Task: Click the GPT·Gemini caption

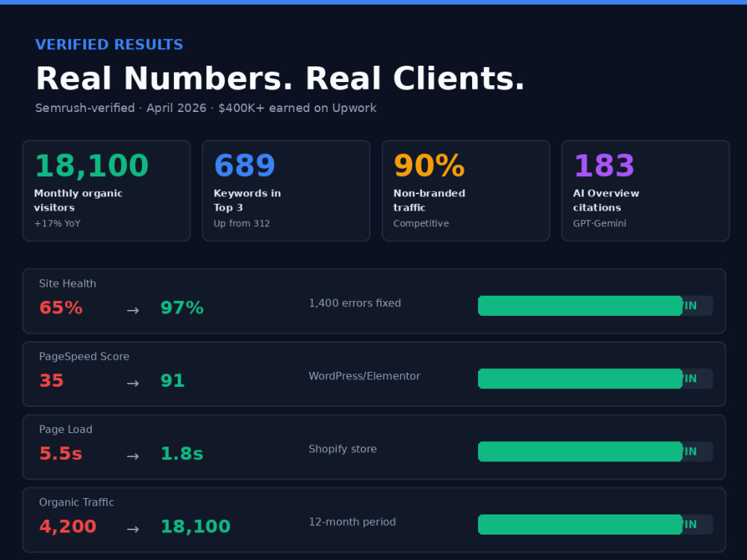Action: click(599, 223)
